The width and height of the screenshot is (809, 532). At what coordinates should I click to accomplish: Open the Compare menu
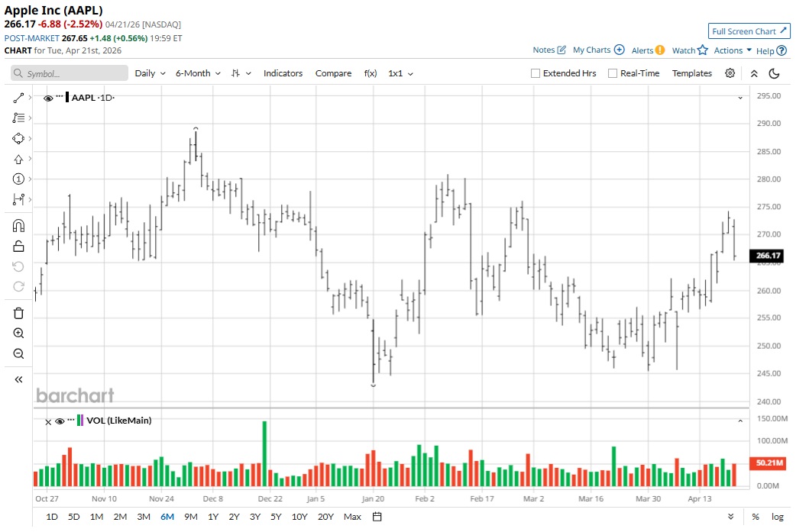pos(333,74)
